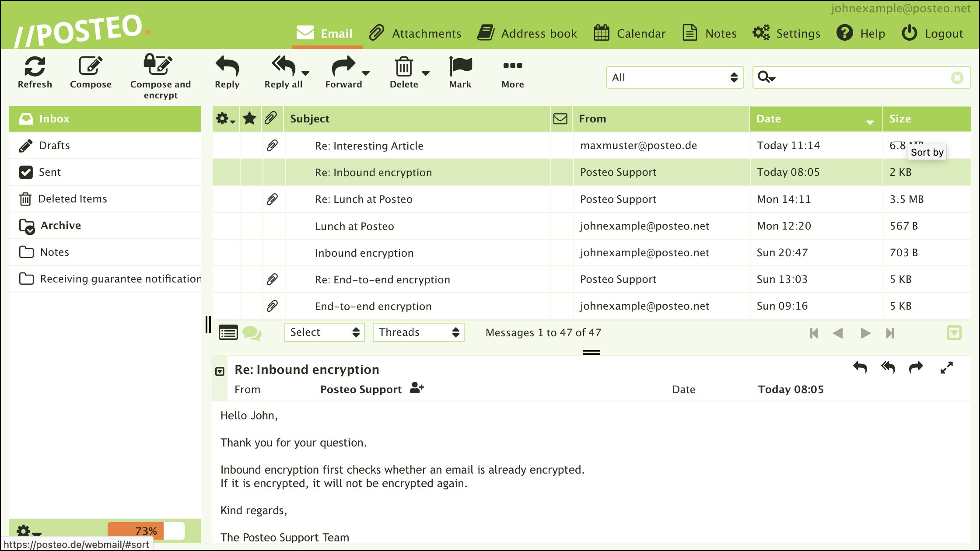This screenshot has width=980, height=551.
Task: Open the Select dropdown
Action: [324, 332]
